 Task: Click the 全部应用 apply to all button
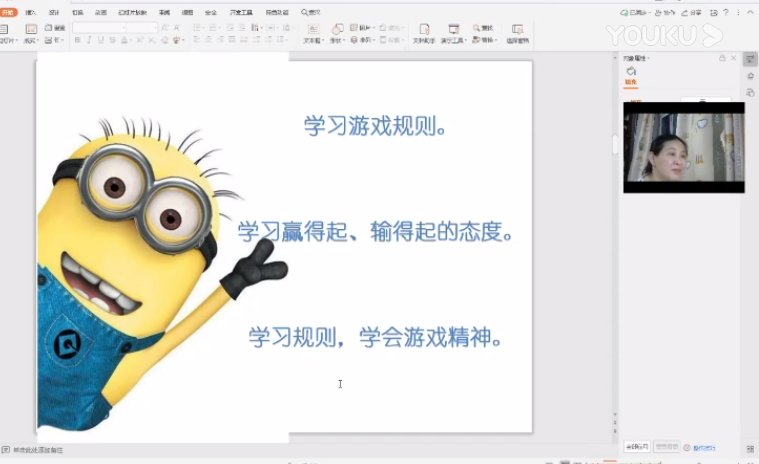point(637,447)
